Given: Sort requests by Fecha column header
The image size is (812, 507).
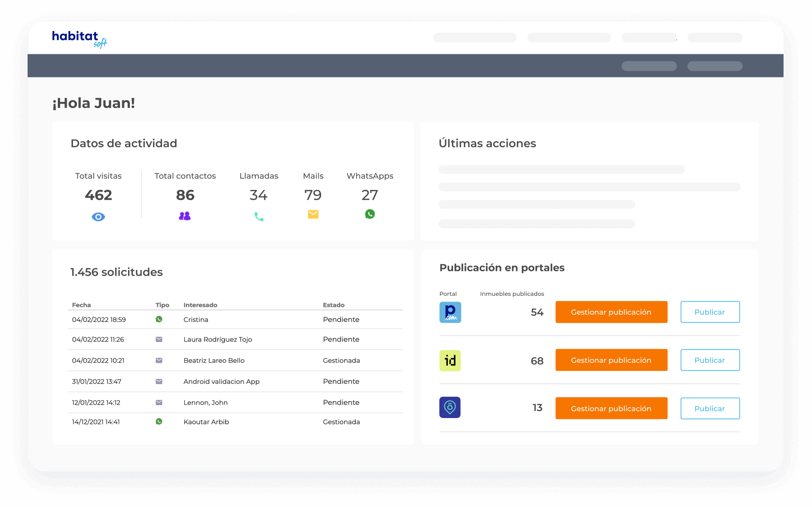Looking at the screenshot, I should pos(81,305).
